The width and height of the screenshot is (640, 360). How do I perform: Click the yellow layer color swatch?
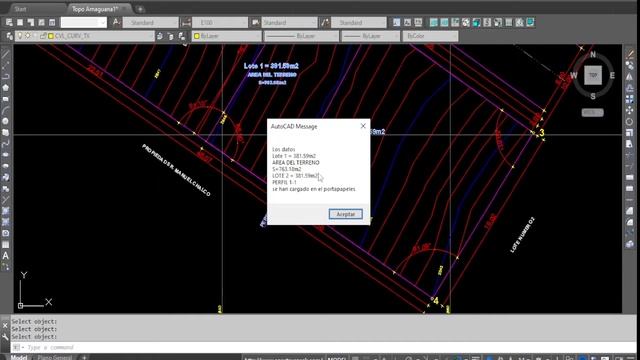(x=51, y=36)
